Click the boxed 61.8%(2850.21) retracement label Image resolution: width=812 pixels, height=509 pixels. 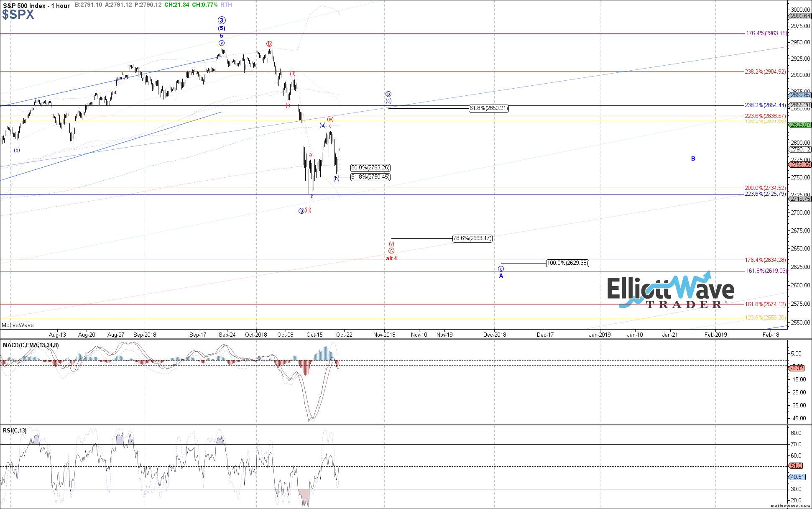coord(489,108)
